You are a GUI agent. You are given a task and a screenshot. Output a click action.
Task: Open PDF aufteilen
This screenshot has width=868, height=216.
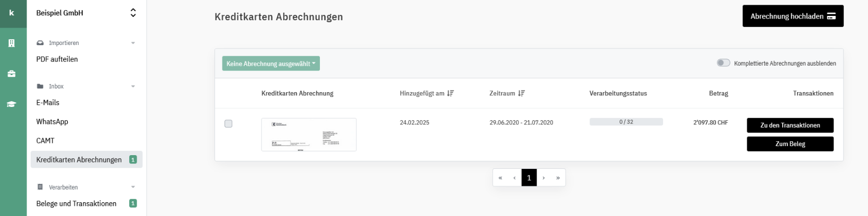click(57, 59)
